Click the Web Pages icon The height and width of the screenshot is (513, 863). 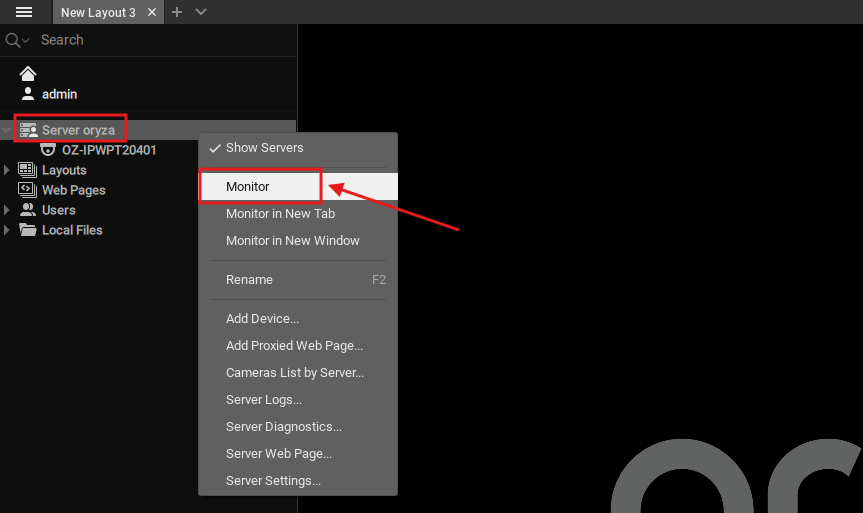click(28, 190)
